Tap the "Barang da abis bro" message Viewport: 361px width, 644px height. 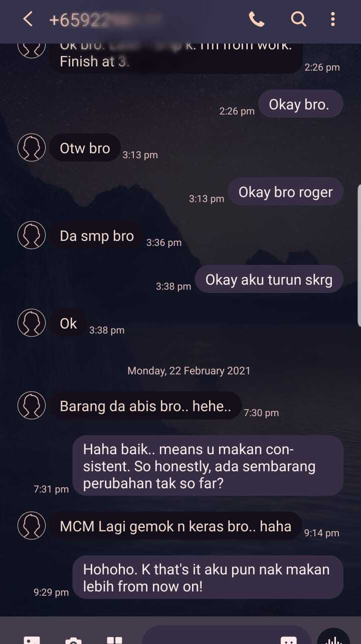(145, 406)
